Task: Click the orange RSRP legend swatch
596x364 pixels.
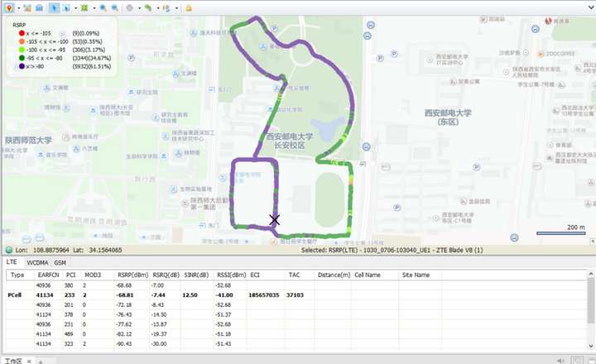Action: [x=22, y=41]
